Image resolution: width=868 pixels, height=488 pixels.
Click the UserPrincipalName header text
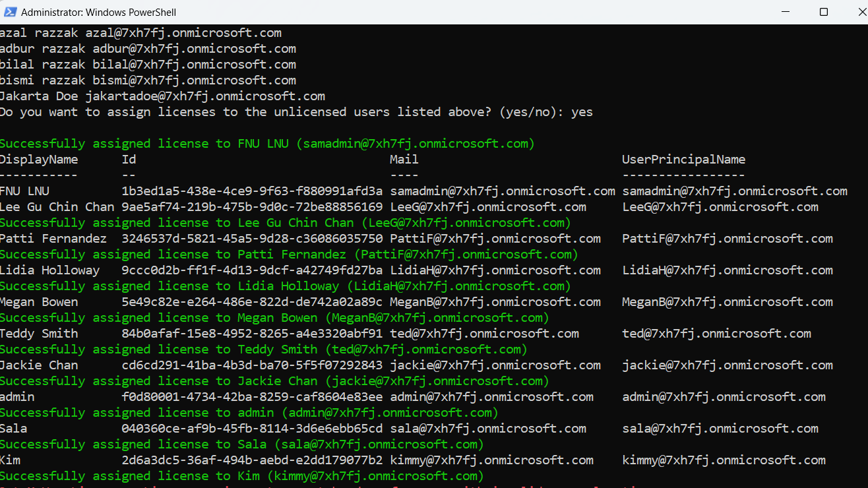coord(684,159)
